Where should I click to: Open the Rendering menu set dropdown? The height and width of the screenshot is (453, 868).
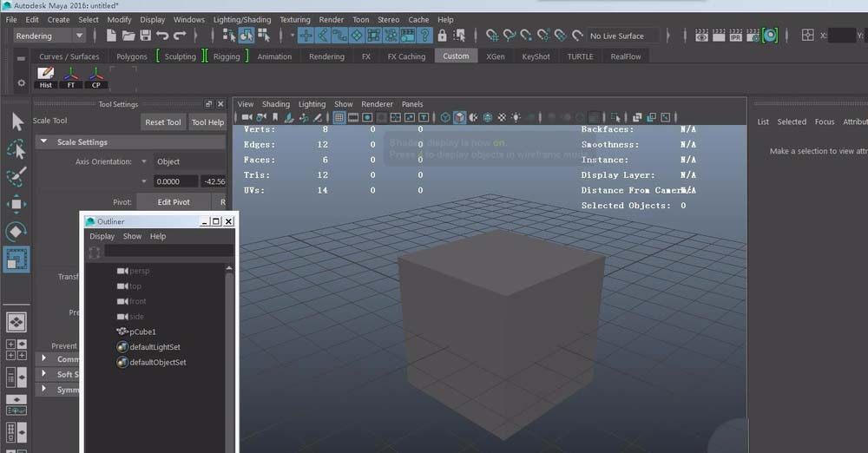coord(49,36)
